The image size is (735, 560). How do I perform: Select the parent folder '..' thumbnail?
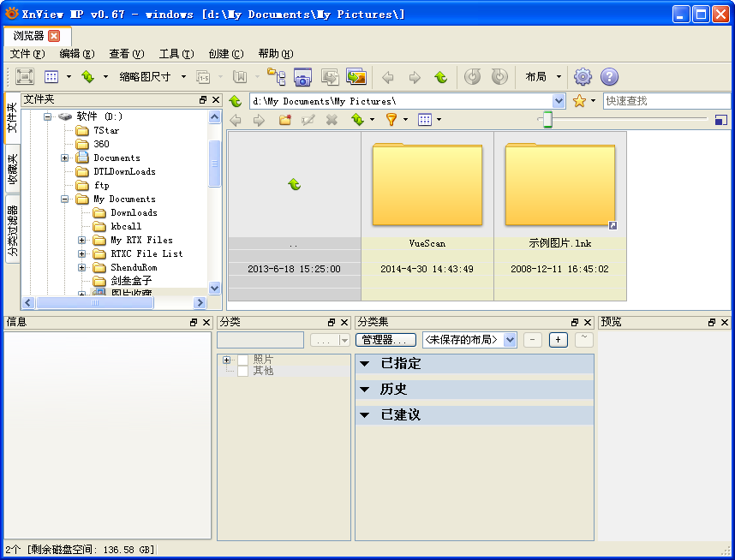(x=294, y=216)
